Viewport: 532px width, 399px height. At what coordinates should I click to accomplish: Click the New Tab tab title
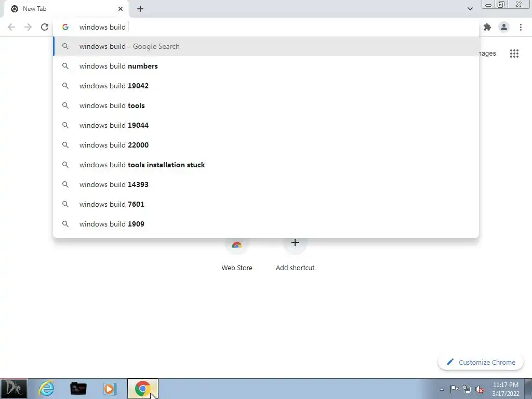click(x=35, y=9)
